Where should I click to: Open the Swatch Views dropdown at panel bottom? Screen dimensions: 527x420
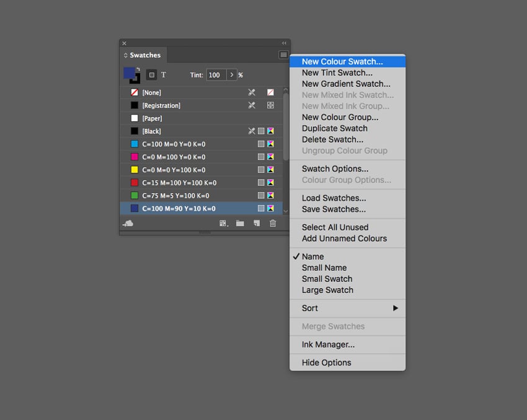(x=223, y=223)
